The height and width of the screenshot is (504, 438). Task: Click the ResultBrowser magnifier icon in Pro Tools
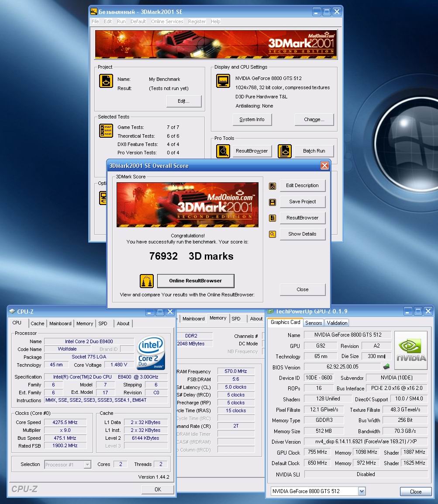[223, 151]
